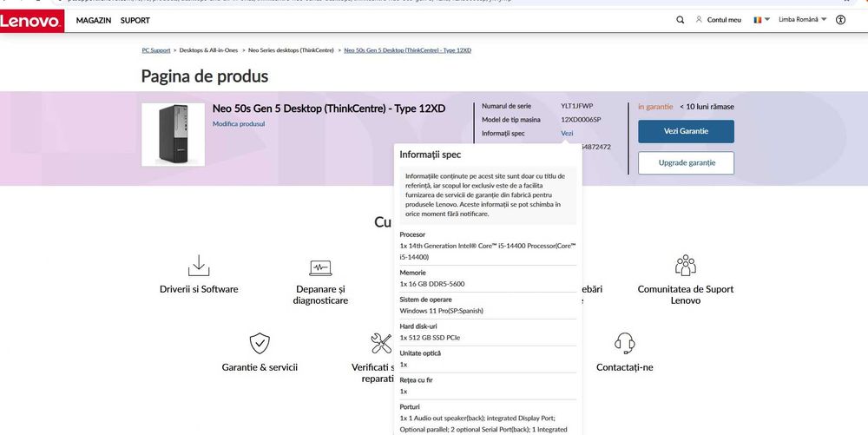868x435 pixels.
Task: Select serial number YLT1JFWP text
Action: tap(577, 106)
